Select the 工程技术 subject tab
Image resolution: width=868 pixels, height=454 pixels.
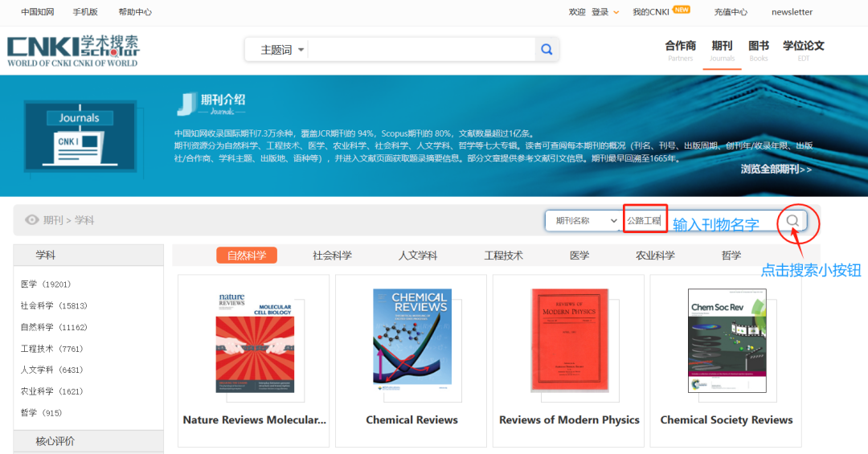point(504,256)
